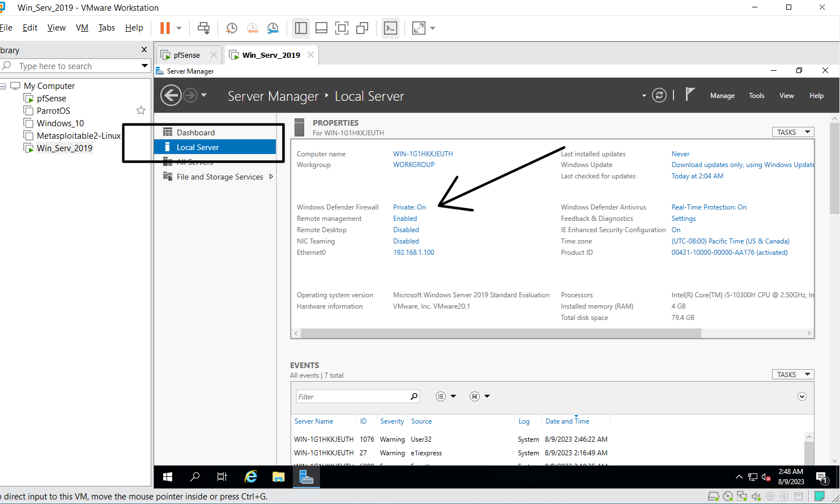Click the guest network tray icon
The width and height of the screenshot is (840, 504).
(753, 477)
